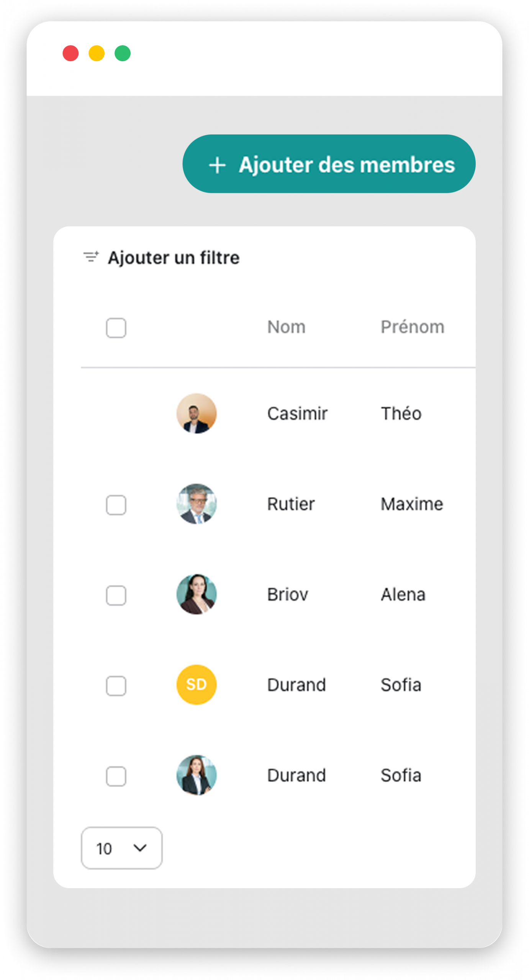
Task: Click the red window close dot
Action: click(70, 53)
